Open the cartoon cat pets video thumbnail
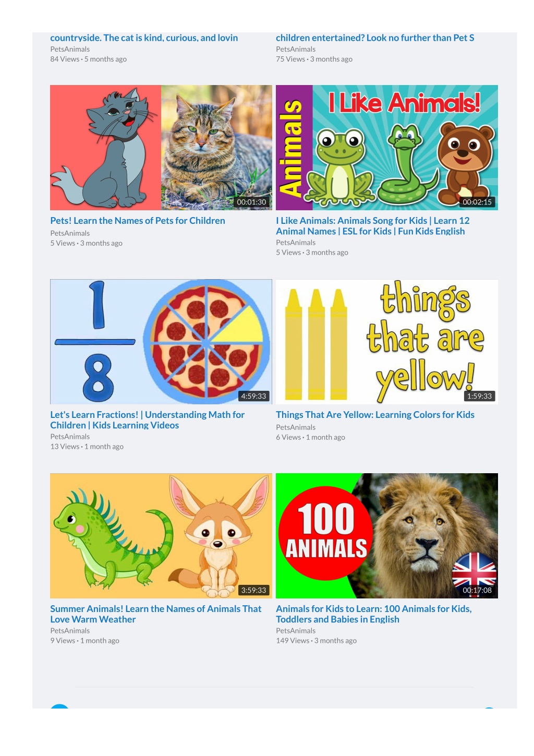The width and height of the screenshot is (534, 756). pos(161,148)
